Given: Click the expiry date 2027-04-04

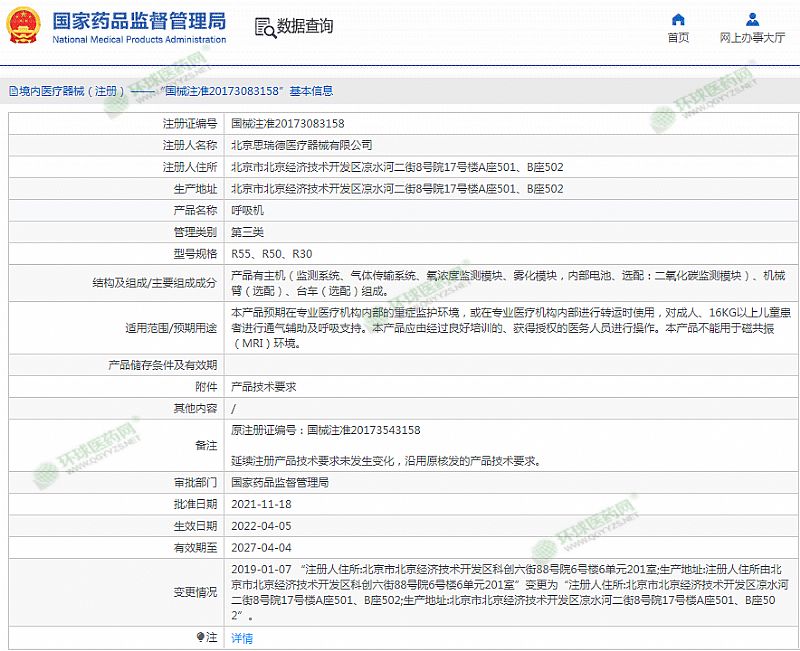Looking at the screenshot, I should (x=261, y=547).
